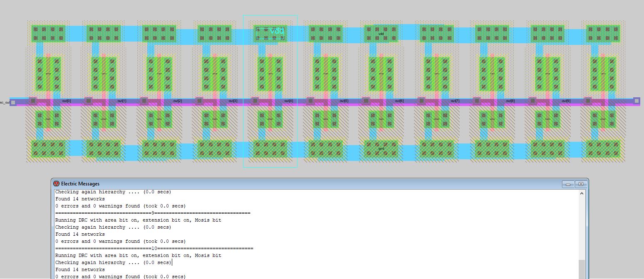The height and width of the screenshot is (279, 644).
Task: Select the pin at right end of purple bus
Action: 637,101
